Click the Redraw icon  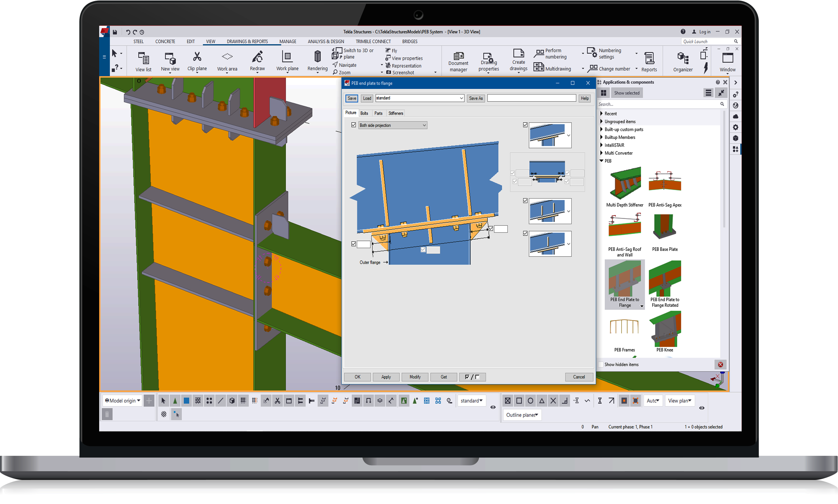[x=257, y=57]
